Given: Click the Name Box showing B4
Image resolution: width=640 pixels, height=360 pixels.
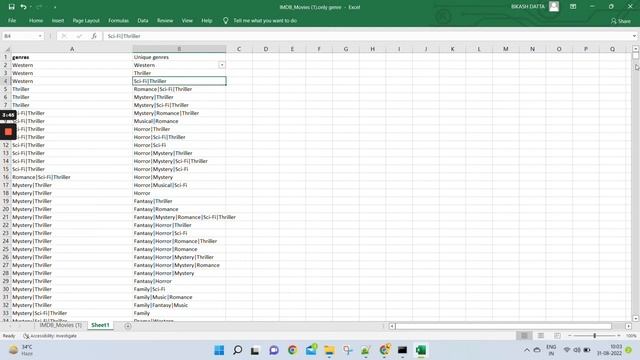Looking at the screenshot, I should (x=20, y=36).
